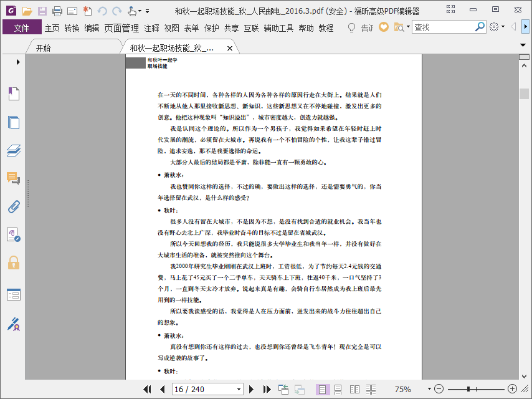The image size is (532, 399).
Task: Click the email envelope icon
Action: (x=72, y=12)
